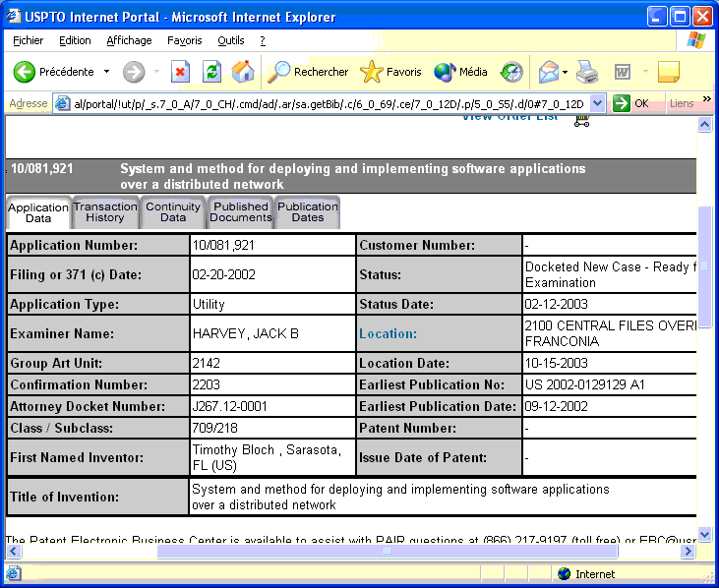The width and height of the screenshot is (719, 588).
Task: Click Attorney Docket value J267.12-0001
Action: [230, 406]
